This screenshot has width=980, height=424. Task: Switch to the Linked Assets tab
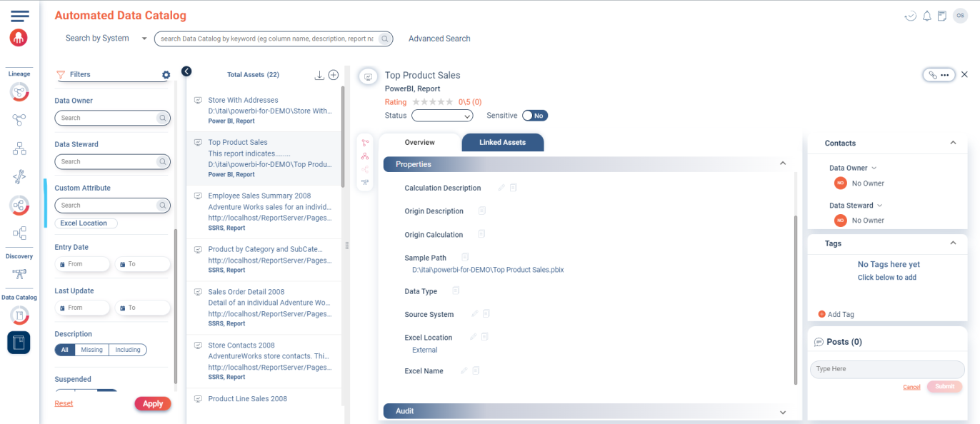(x=502, y=143)
